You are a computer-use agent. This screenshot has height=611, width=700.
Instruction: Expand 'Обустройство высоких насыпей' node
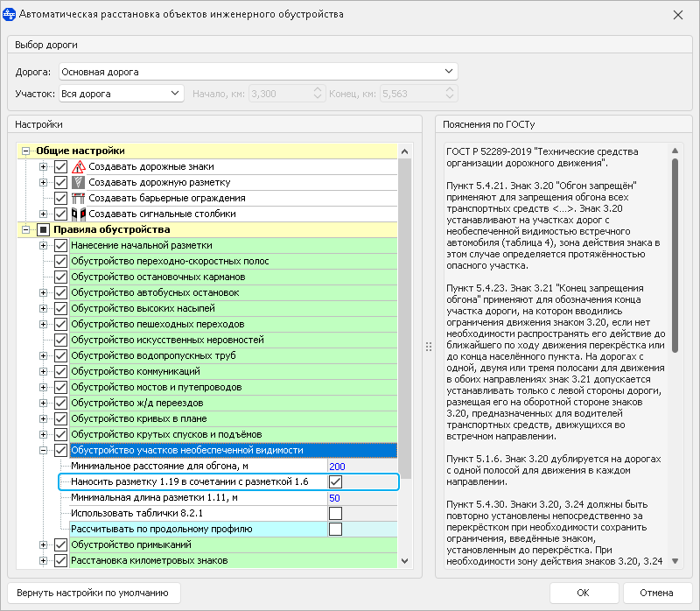point(43,309)
